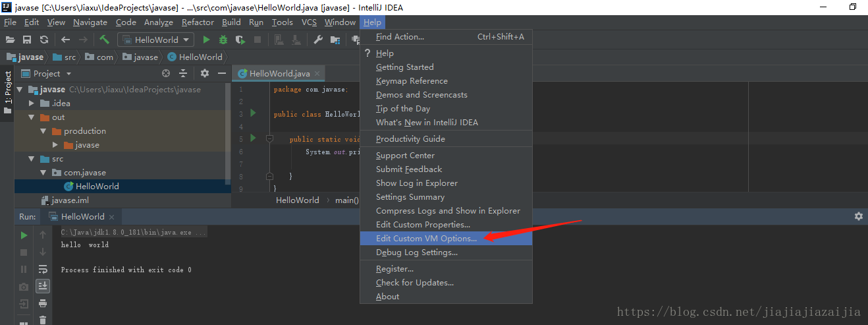868x325 pixels.
Task: Hide the Project panel with minus icon
Action: coord(221,73)
